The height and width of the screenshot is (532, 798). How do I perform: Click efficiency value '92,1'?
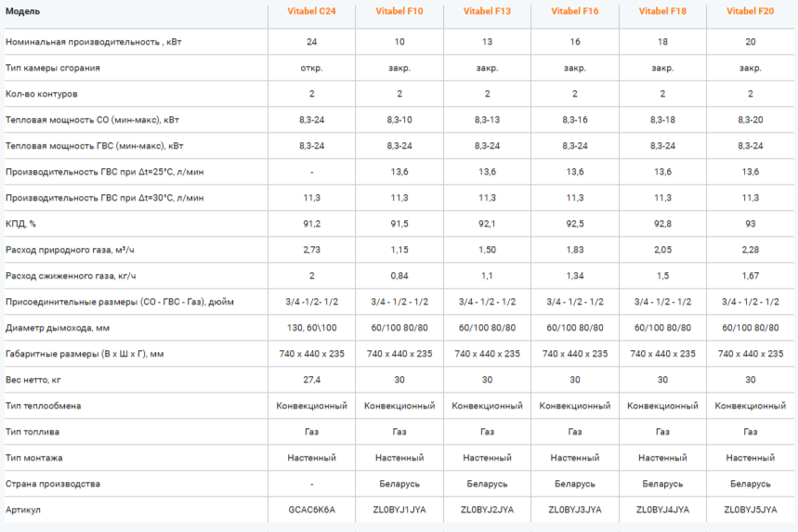pyautogui.click(x=487, y=224)
